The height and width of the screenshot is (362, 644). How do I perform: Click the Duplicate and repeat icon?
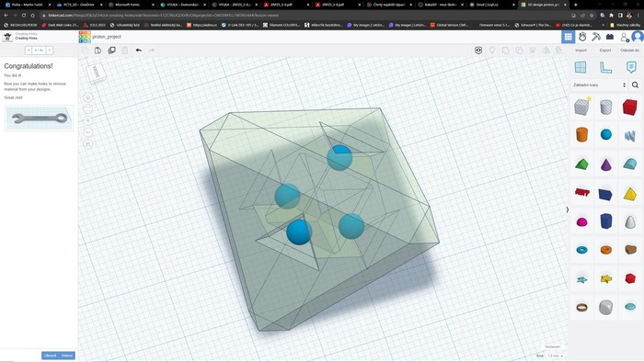111,50
